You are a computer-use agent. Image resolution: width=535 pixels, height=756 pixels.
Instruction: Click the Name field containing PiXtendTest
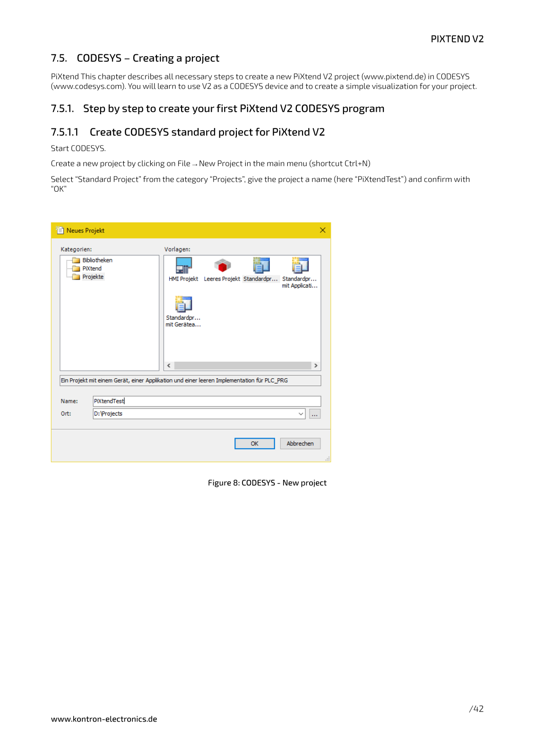(207, 401)
